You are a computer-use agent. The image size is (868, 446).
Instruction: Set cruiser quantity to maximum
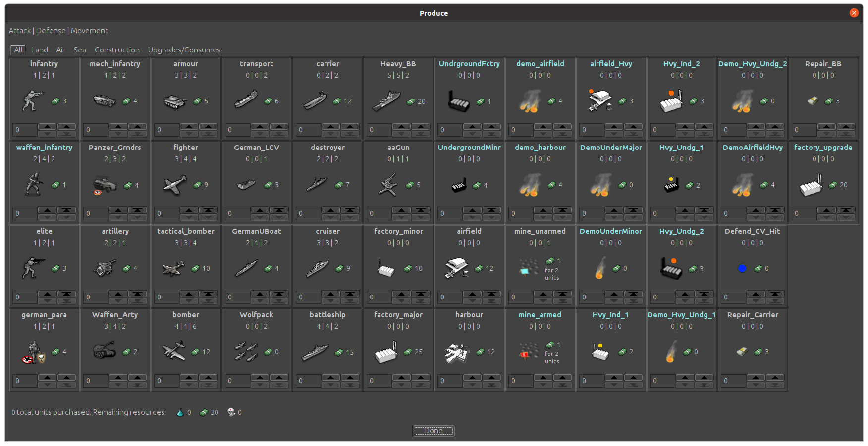click(350, 294)
